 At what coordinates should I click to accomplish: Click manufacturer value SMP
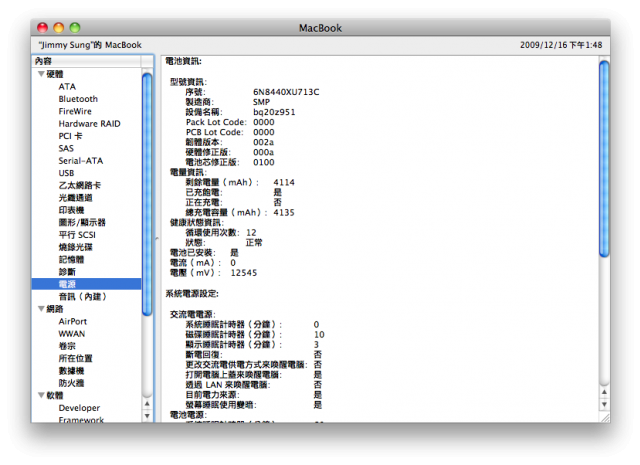[x=261, y=102]
